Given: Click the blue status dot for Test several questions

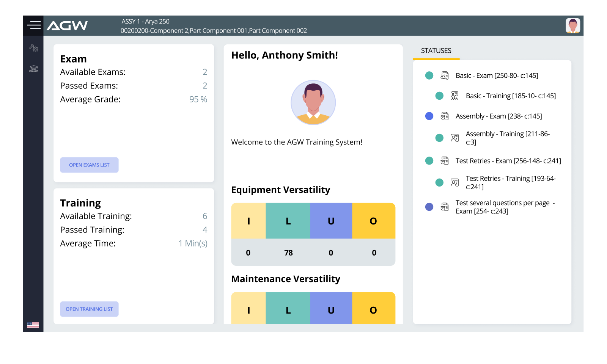Looking at the screenshot, I should coord(429,207).
